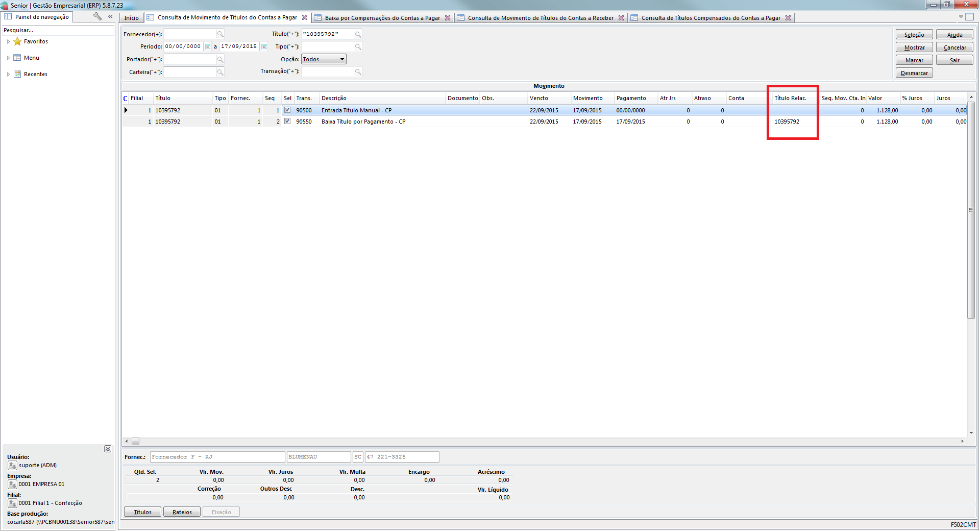
Task: Open the start date calendar picker
Action: click(208, 46)
